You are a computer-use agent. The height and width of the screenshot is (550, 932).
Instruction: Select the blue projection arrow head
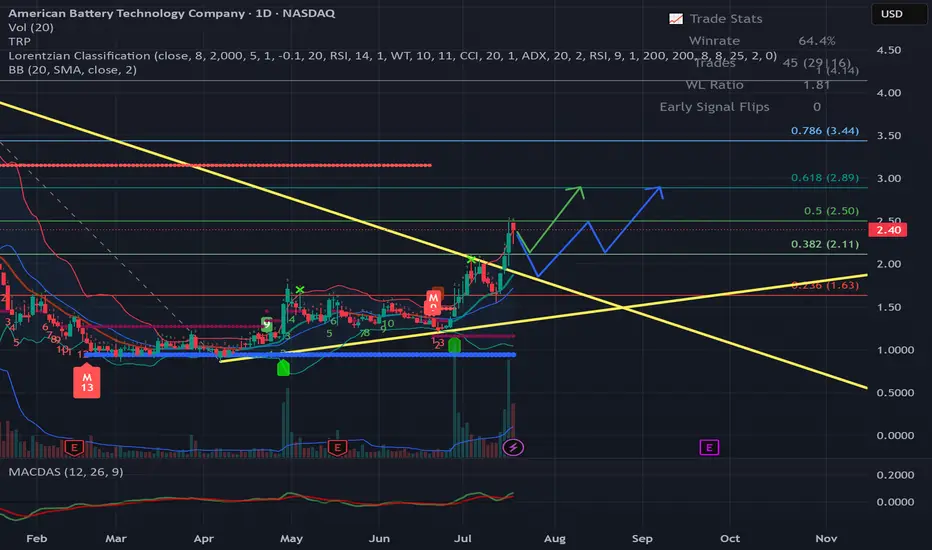[x=656, y=191]
